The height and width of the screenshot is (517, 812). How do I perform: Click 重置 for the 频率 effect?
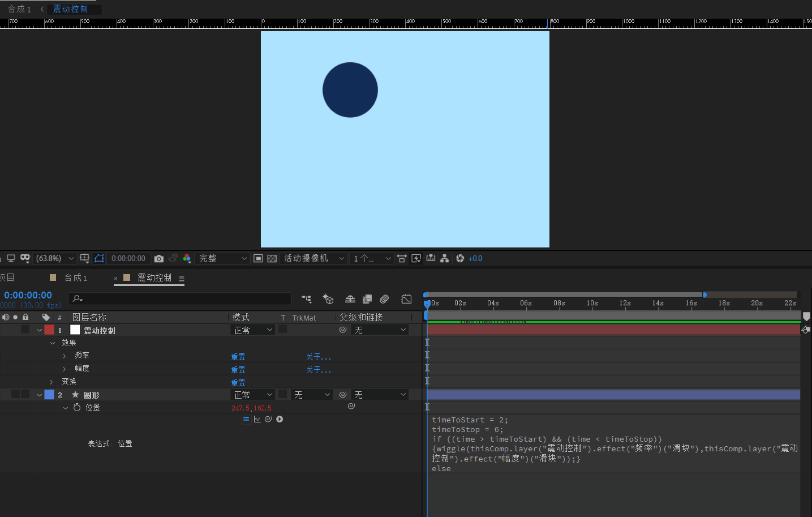click(x=238, y=357)
